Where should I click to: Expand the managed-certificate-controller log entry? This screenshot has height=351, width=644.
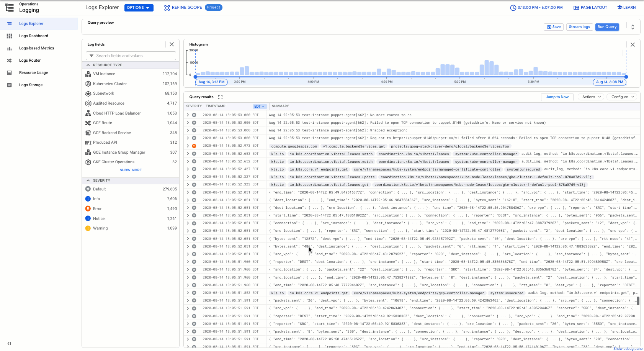(188, 169)
